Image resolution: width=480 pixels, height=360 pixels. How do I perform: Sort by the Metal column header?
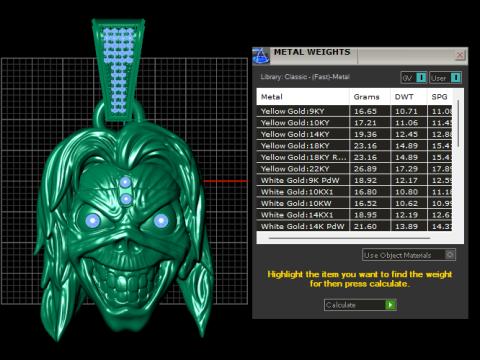point(303,97)
